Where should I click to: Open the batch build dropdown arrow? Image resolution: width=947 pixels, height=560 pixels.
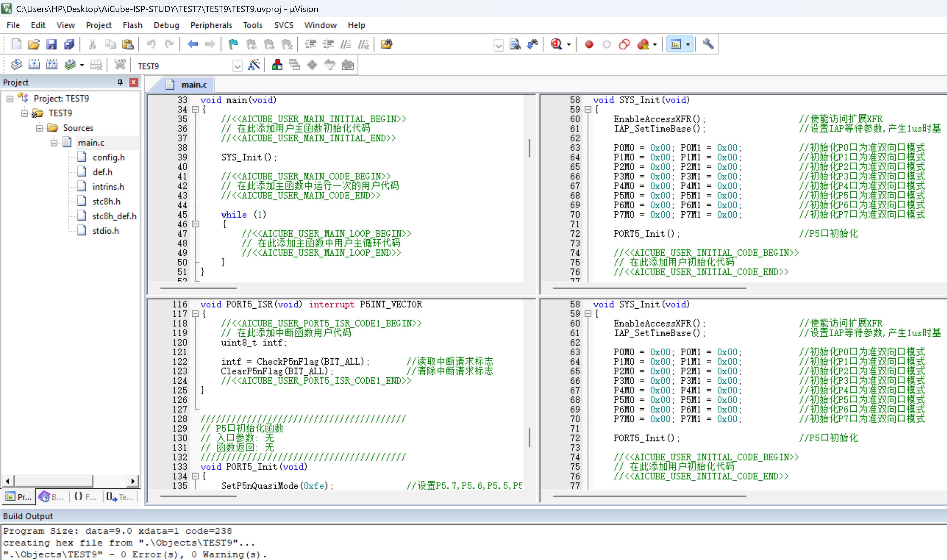click(x=81, y=65)
